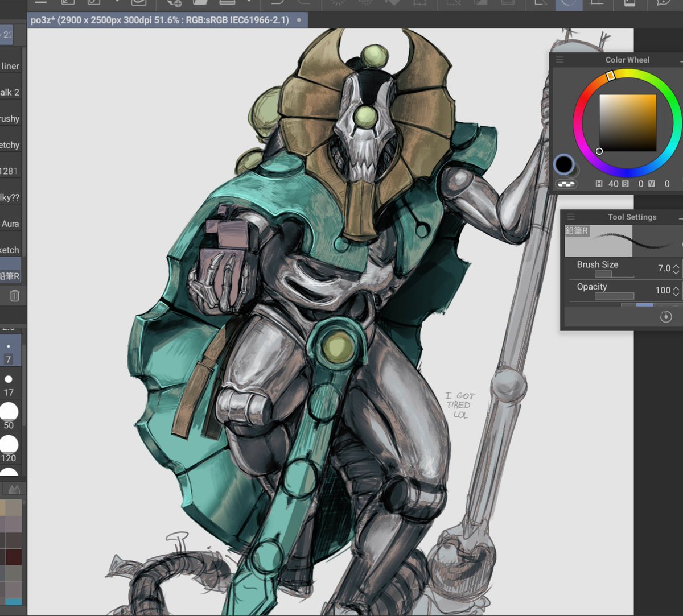Viewport: 683px width, 616px height.
Task: Click the V value label icon
Action: [x=651, y=184]
